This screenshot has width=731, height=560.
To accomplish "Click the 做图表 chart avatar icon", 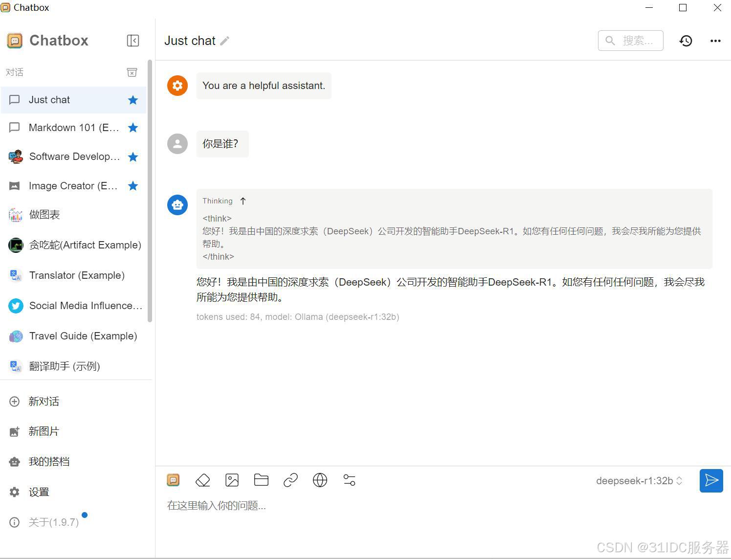I will 16,215.
